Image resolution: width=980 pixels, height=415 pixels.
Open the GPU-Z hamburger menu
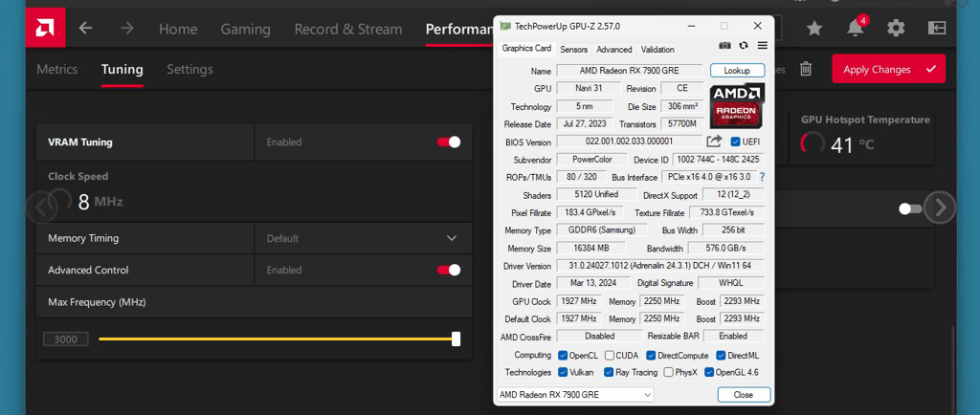762,46
